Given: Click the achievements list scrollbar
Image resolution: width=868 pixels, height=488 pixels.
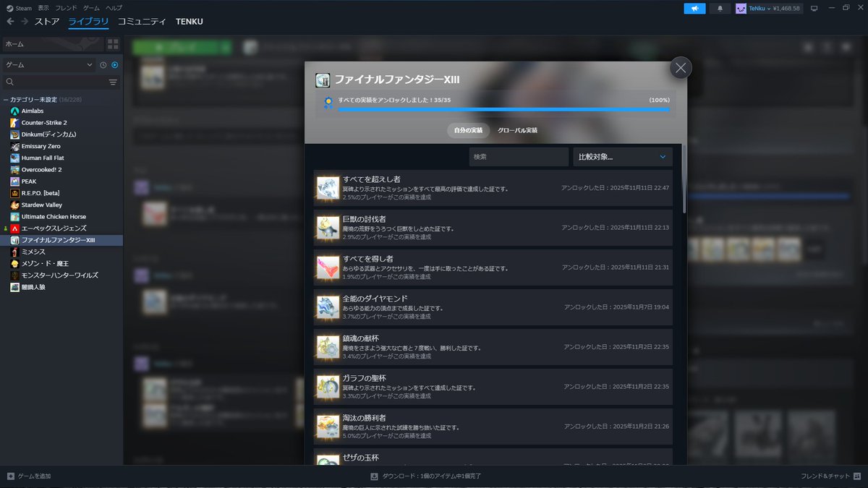Looking at the screenshot, I should point(684,178).
